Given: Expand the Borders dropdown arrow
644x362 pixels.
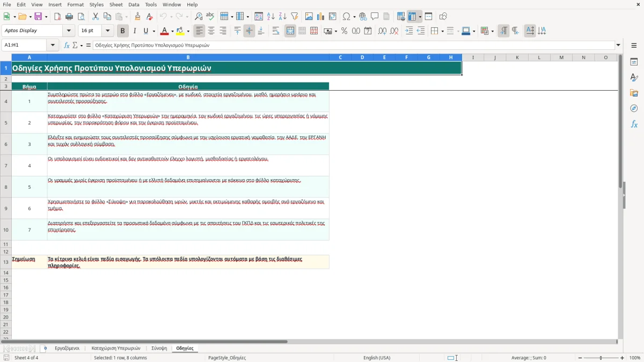Looking at the screenshot, I should [442, 31].
